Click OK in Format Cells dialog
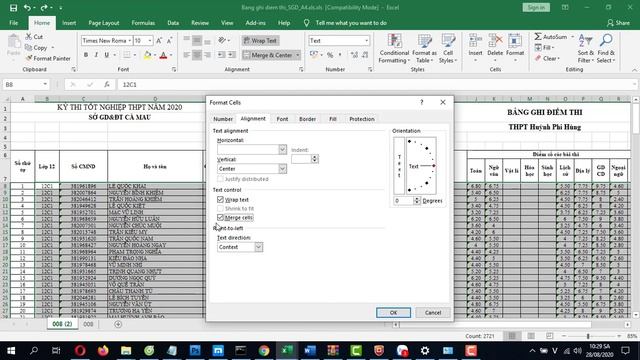 [x=393, y=313]
